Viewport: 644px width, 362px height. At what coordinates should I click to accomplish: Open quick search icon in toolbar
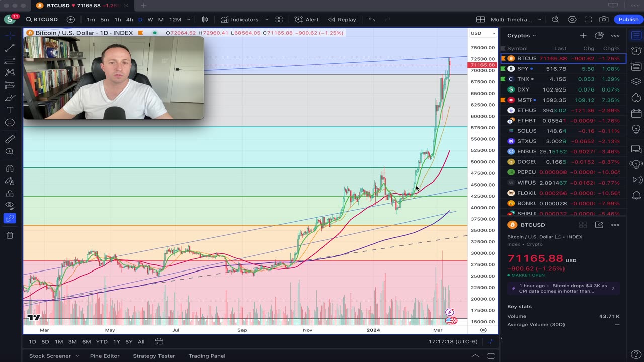[555, 19]
